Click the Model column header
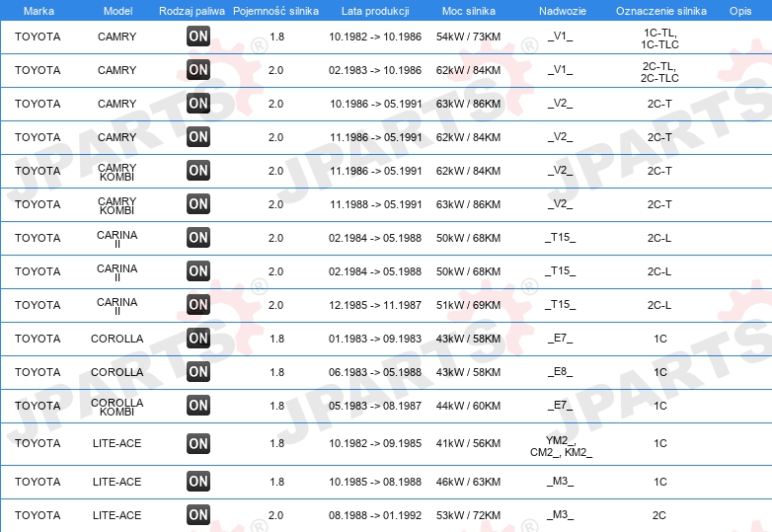 pos(117,11)
